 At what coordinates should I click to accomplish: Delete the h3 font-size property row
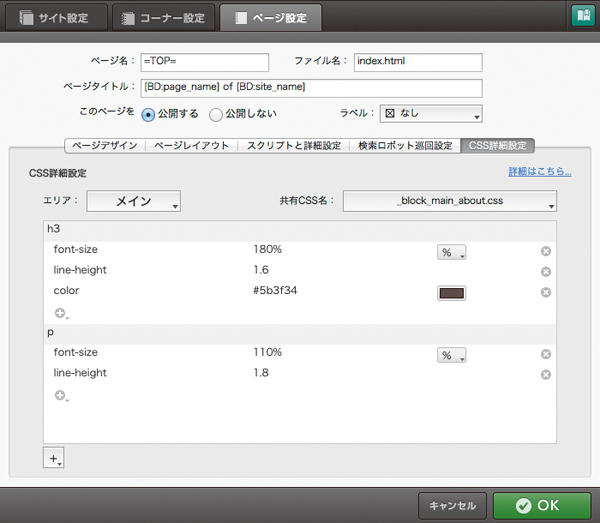tap(546, 251)
